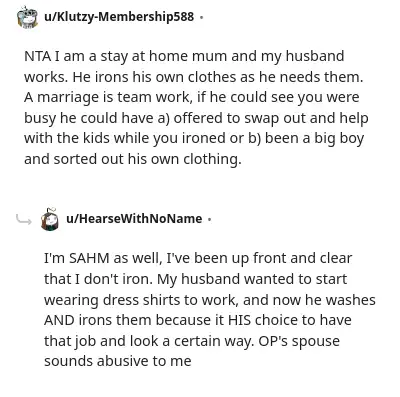Click the line 'with the kids while you ironed'

point(194,139)
